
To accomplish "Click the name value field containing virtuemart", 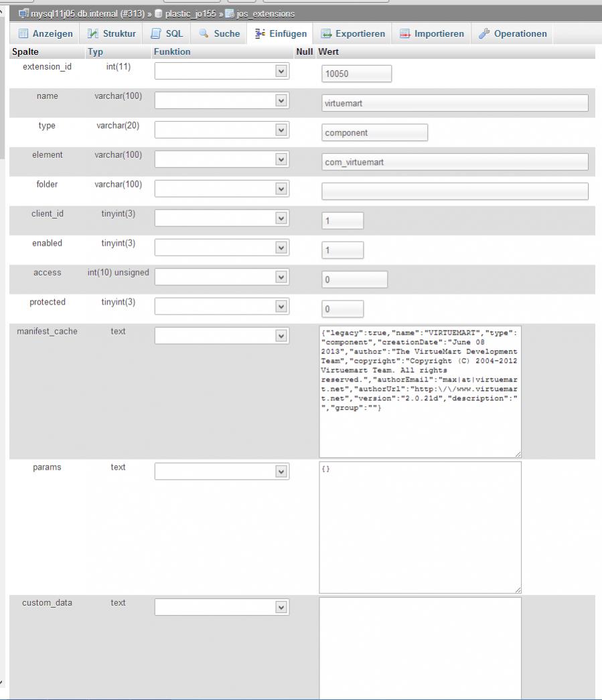I will click(x=455, y=103).
